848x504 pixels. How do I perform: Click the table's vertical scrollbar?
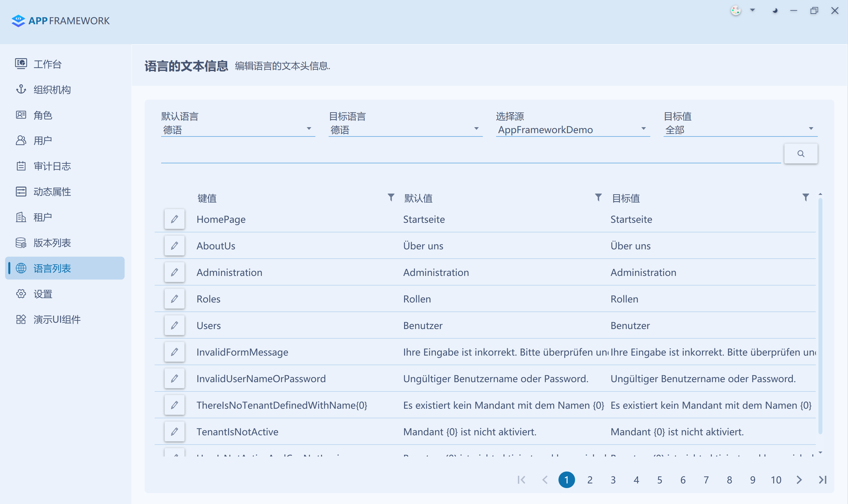820,316
